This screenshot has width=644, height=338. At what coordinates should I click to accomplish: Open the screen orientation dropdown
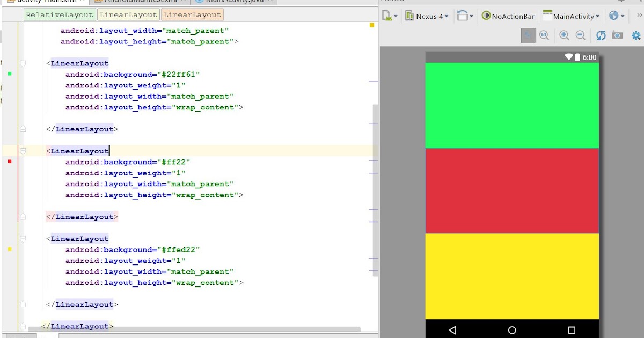click(x=465, y=16)
